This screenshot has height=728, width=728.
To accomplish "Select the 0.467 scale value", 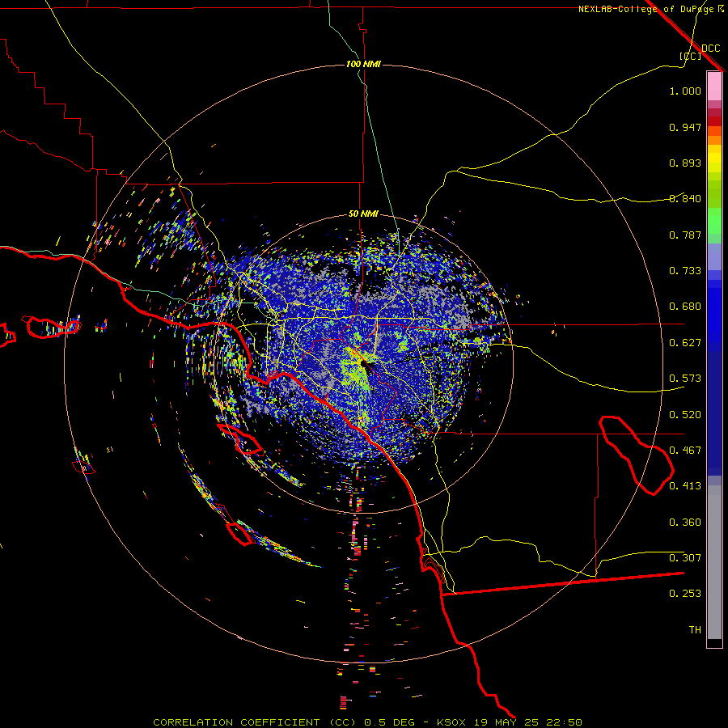I will (685, 451).
